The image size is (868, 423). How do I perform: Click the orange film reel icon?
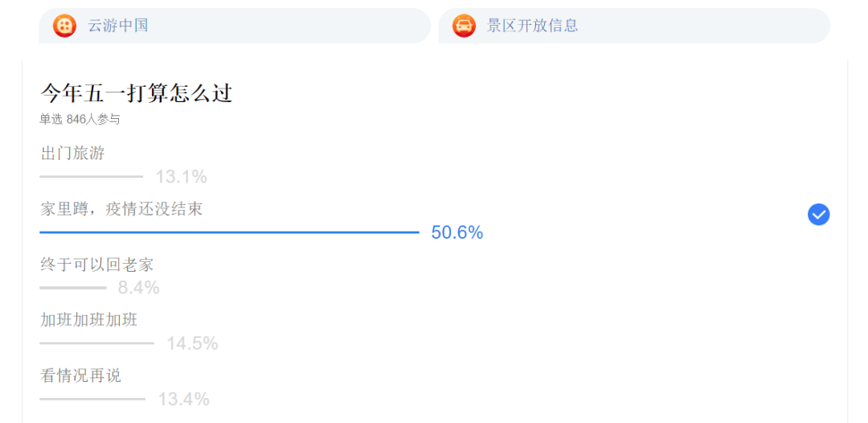coord(64,26)
